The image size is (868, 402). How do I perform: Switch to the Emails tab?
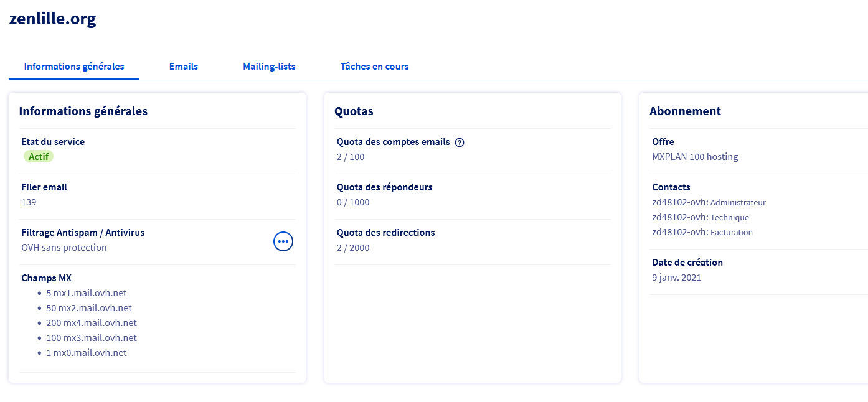point(184,67)
